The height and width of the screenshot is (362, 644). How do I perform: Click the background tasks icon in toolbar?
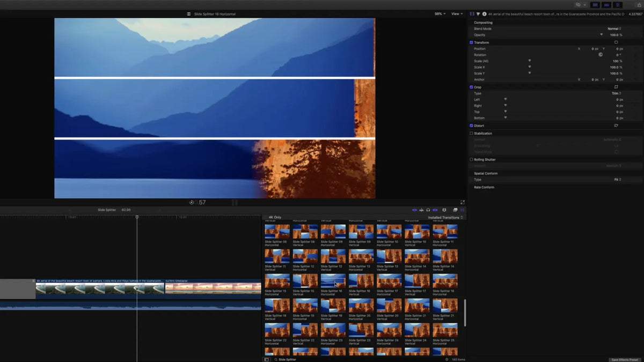[579, 4]
